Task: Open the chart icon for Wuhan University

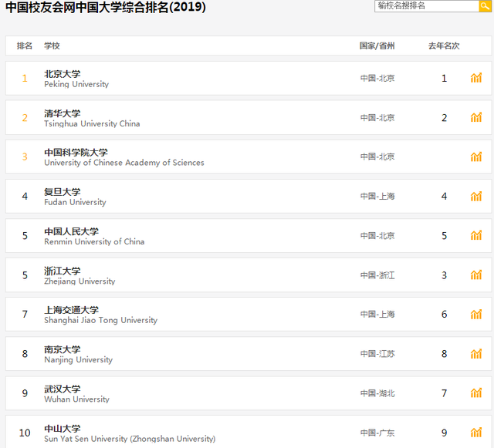Action: tap(476, 393)
